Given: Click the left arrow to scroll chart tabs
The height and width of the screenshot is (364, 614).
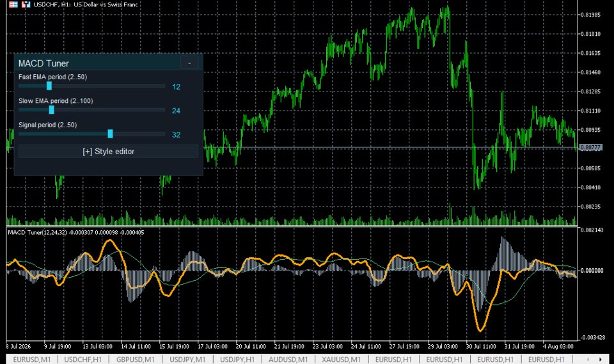Looking at the screenshot, I should point(588,360).
